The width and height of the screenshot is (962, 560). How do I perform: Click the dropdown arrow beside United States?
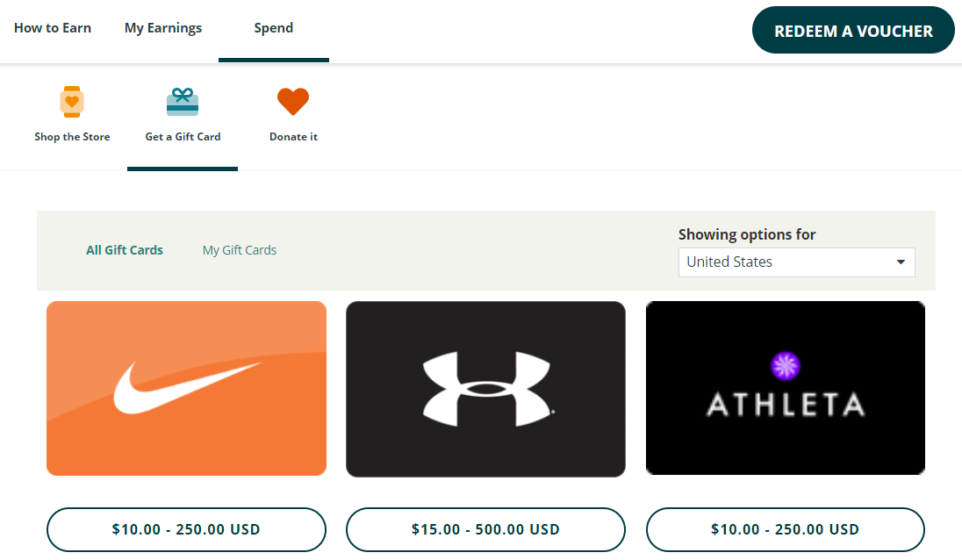tap(901, 262)
